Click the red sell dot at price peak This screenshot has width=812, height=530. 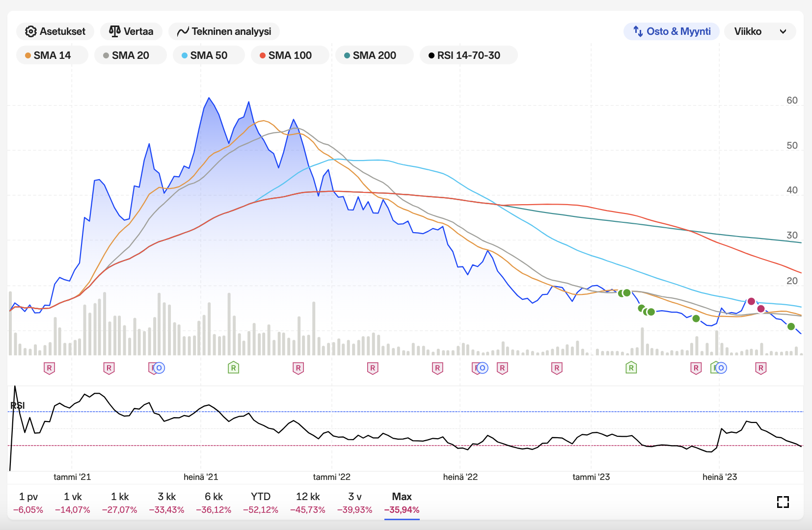click(x=751, y=301)
